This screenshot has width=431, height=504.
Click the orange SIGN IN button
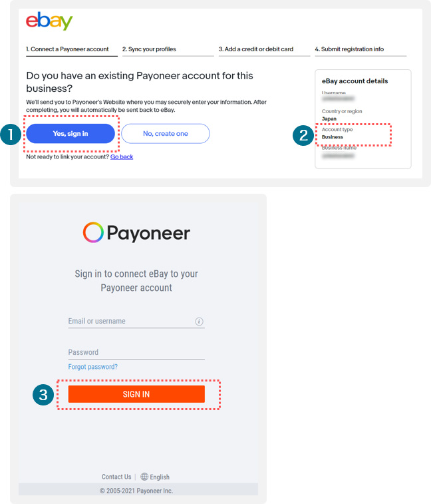pyautogui.click(x=136, y=394)
